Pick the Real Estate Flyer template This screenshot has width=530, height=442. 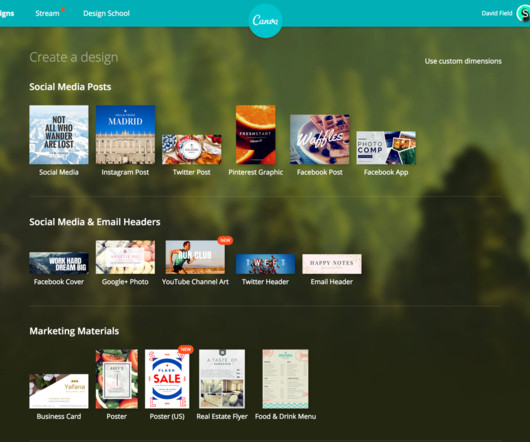tap(222, 379)
